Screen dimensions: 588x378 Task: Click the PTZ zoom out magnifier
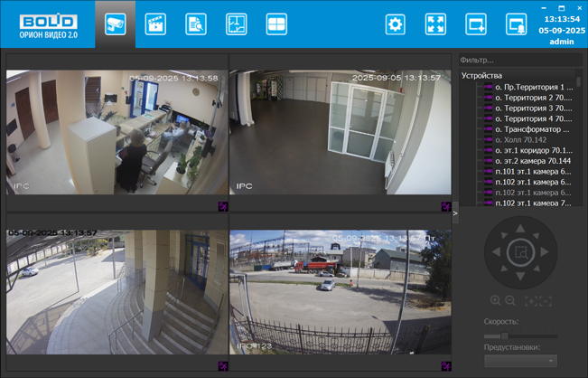click(510, 300)
